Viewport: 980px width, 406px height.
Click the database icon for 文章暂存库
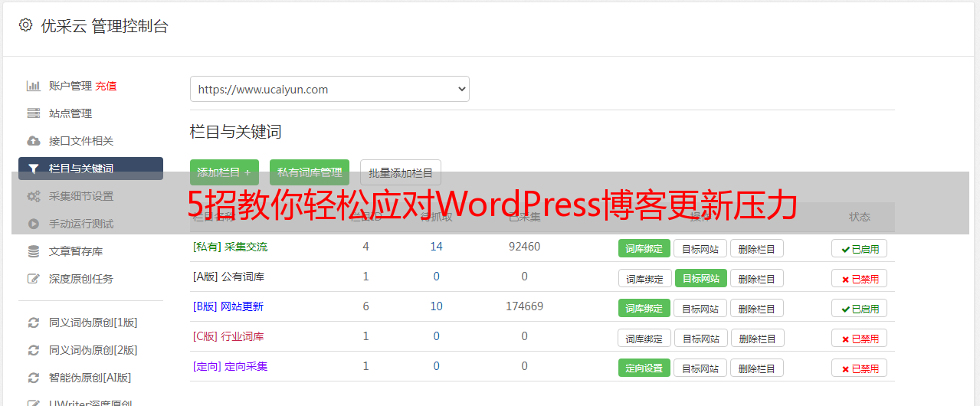click(34, 251)
